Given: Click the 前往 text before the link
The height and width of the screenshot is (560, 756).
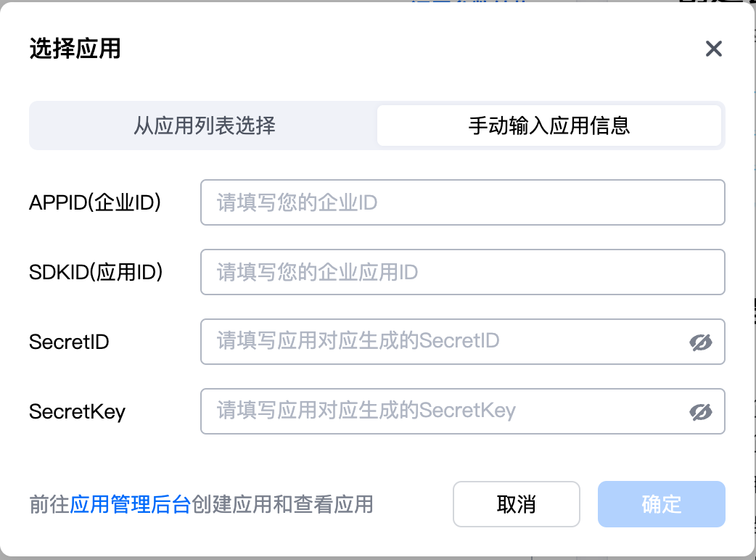Looking at the screenshot, I should pos(49,505).
